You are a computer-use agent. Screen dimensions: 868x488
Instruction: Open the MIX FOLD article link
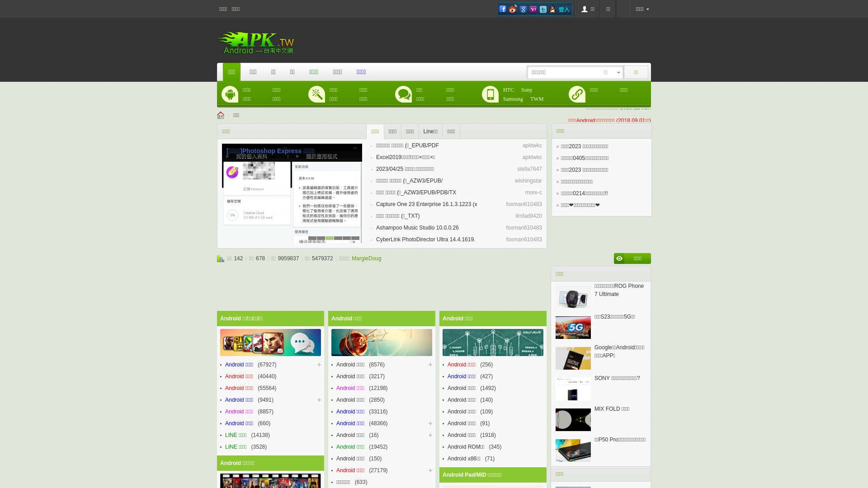612,409
